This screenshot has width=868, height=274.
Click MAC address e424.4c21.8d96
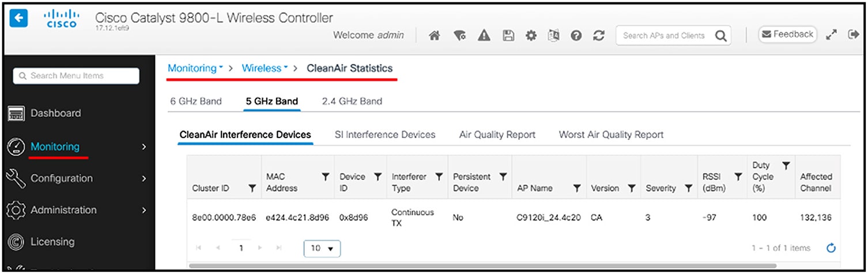(297, 218)
